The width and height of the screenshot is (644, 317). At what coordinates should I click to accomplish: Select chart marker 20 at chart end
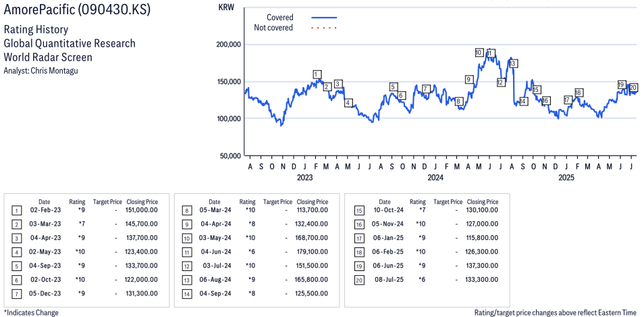[x=633, y=87]
